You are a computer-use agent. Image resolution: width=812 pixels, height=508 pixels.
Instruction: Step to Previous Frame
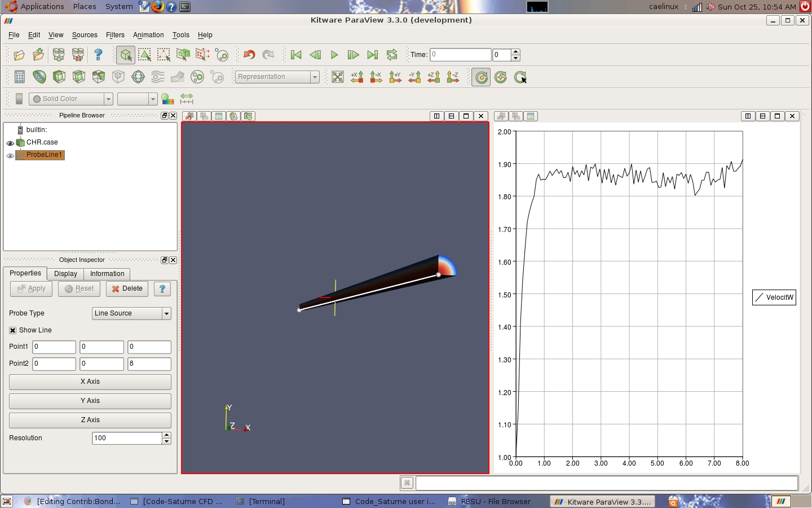315,55
